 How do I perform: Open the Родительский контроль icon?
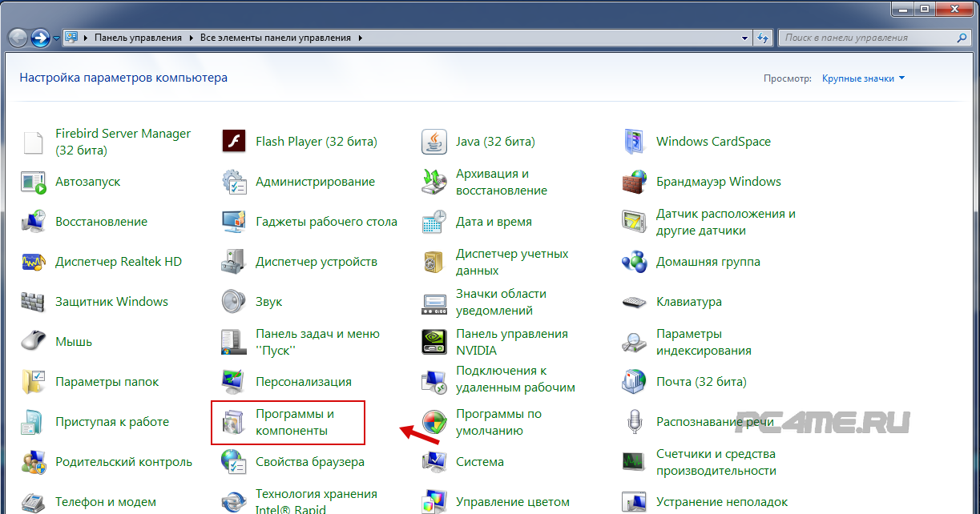pos(33,462)
